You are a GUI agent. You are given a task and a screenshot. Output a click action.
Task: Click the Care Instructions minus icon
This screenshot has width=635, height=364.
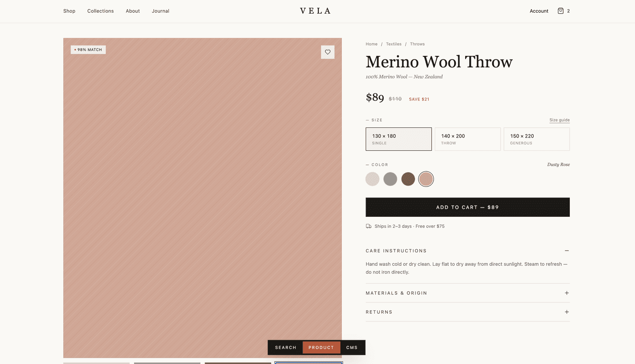[x=567, y=250]
